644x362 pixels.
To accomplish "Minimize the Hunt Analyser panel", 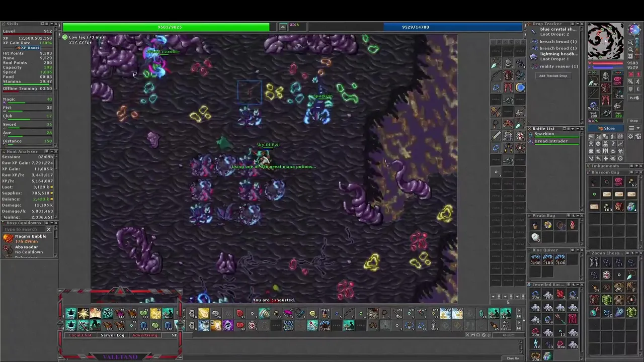I will pyautogui.click(x=52, y=151).
